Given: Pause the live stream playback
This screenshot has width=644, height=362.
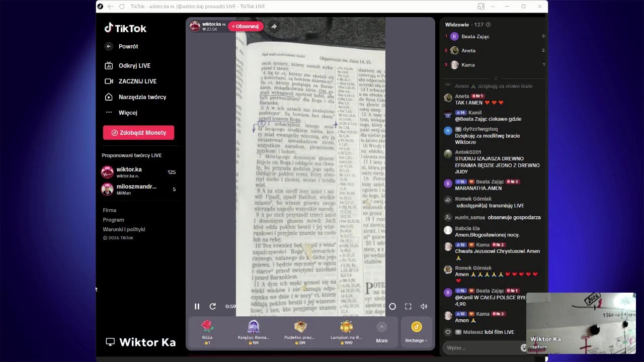Looking at the screenshot, I should [x=197, y=306].
